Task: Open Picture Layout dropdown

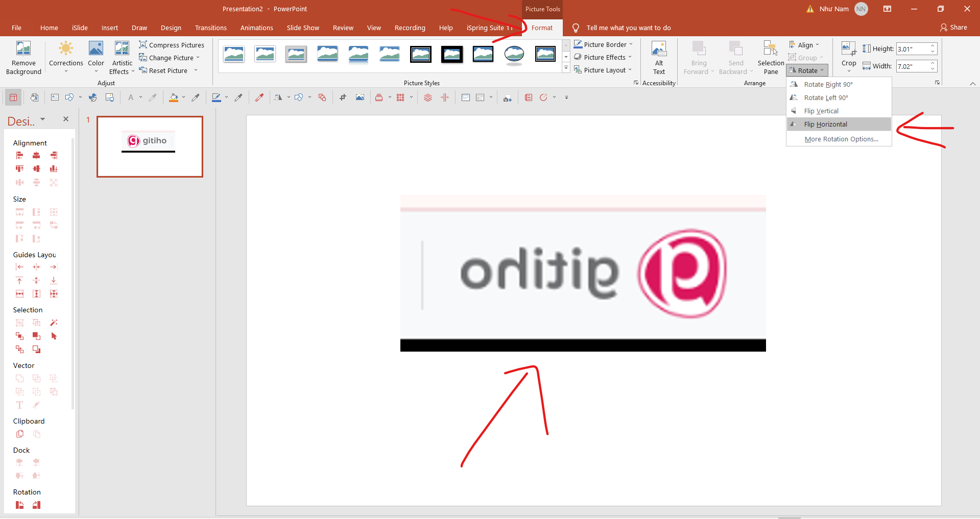Action: click(603, 70)
